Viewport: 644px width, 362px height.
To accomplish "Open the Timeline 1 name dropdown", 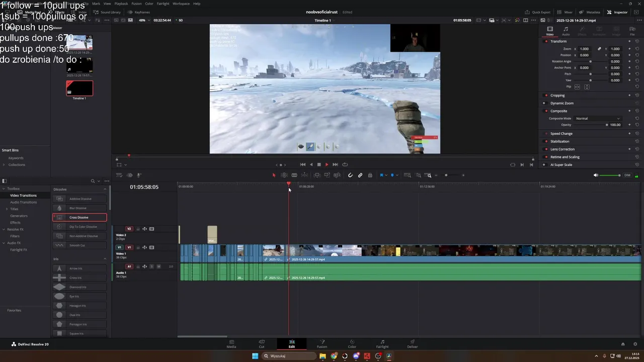I will [x=325, y=20].
